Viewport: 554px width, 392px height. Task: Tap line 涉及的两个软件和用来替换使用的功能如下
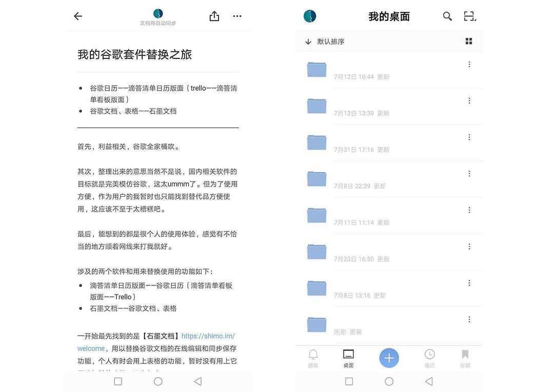pyautogui.click(x=145, y=272)
